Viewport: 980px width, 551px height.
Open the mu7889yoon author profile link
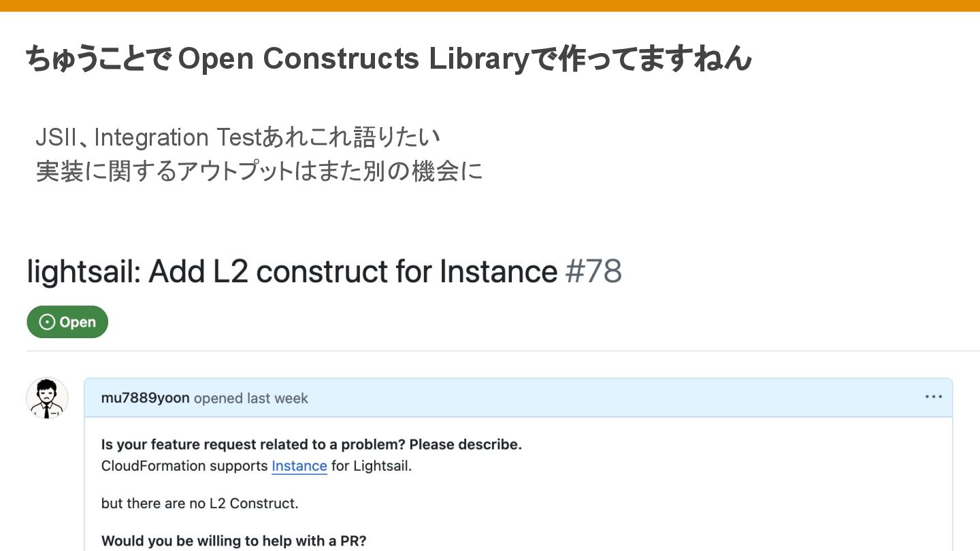tap(145, 398)
